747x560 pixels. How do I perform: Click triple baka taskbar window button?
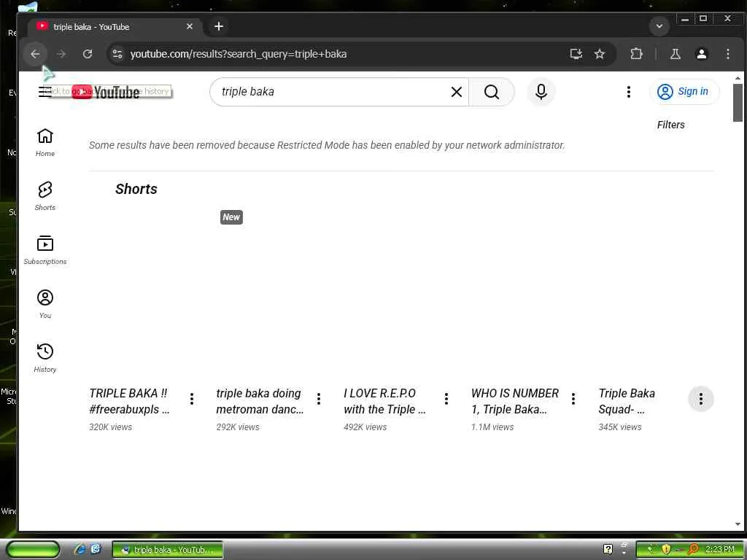(x=168, y=550)
